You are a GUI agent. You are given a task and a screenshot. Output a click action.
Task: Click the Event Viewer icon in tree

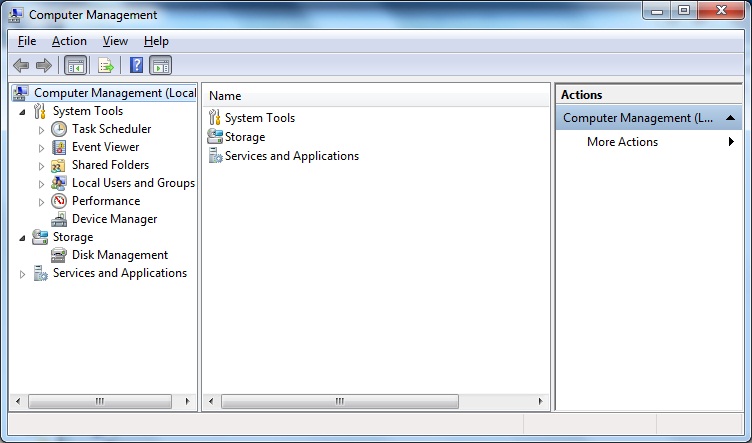pos(59,147)
